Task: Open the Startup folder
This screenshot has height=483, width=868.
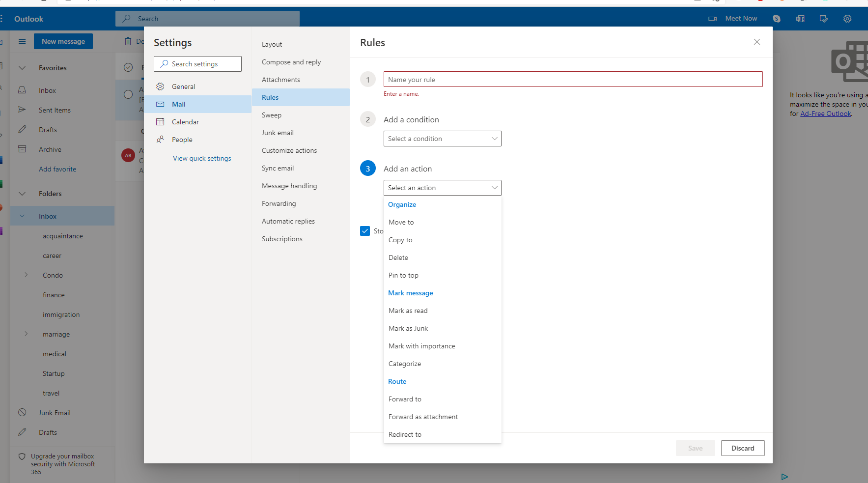Action: point(62,373)
